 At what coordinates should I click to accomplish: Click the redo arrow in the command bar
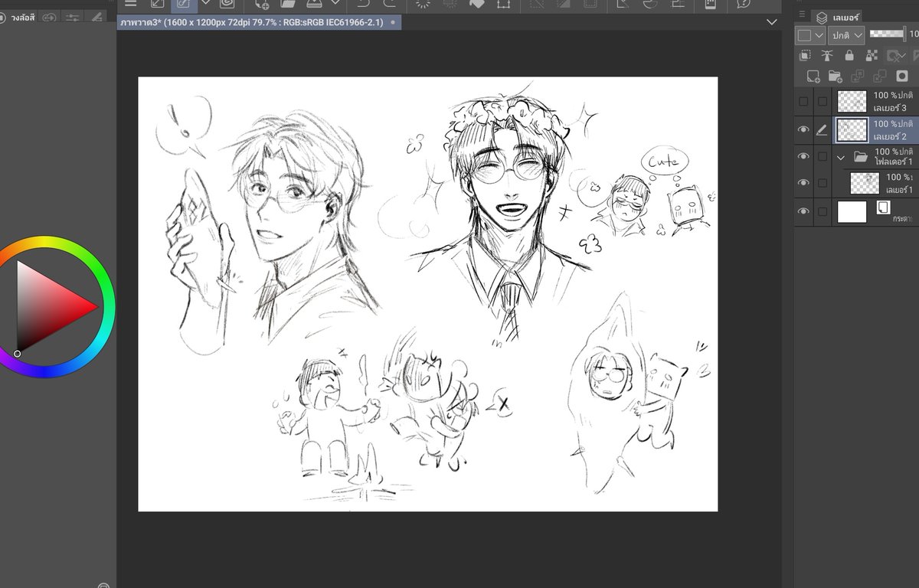(389, 4)
